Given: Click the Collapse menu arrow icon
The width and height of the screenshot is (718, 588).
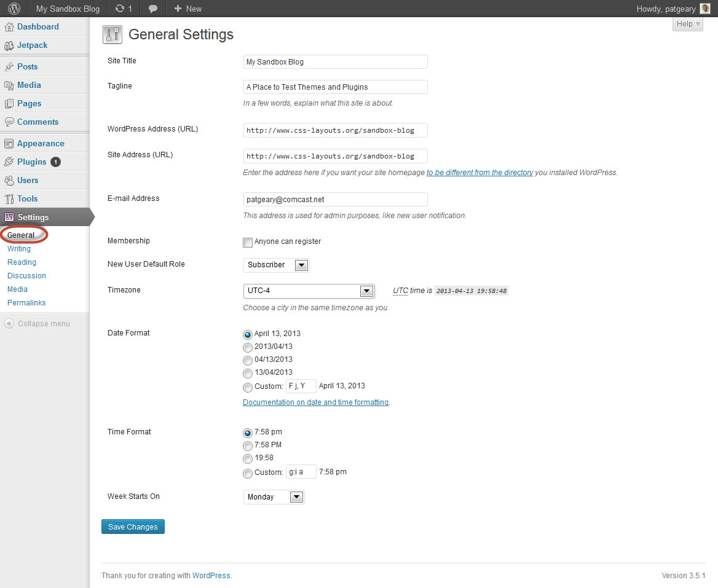Looking at the screenshot, I should (9, 324).
